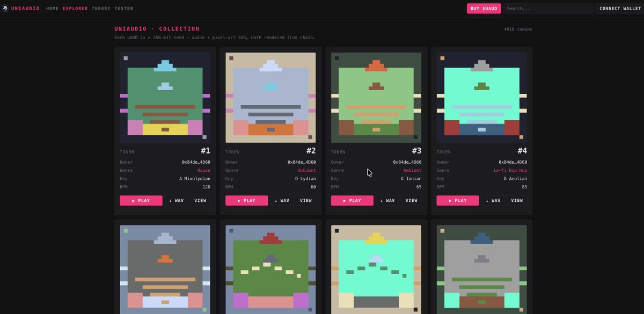Click owner address 0x84de…4D60 on token #4
644x314 pixels.
(x=513, y=162)
